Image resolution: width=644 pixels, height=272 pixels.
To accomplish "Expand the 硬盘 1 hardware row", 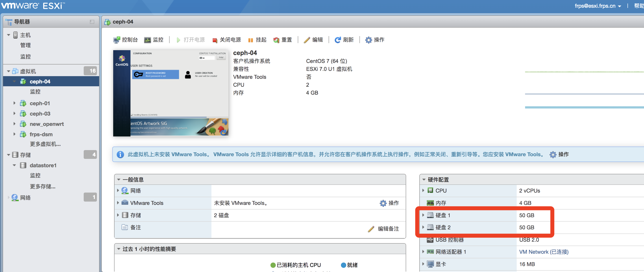I will pyautogui.click(x=423, y=215).
